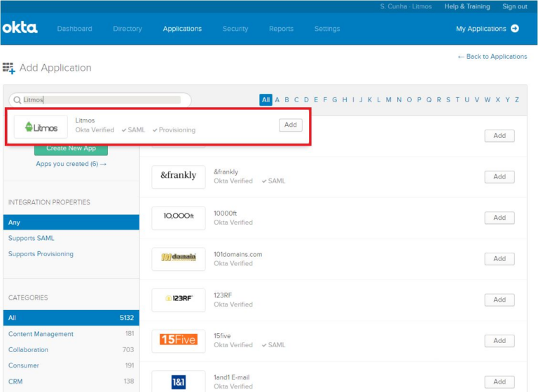
Task: Filter apps by letter S
Action: pyautogui.click(x=448, y=100)
